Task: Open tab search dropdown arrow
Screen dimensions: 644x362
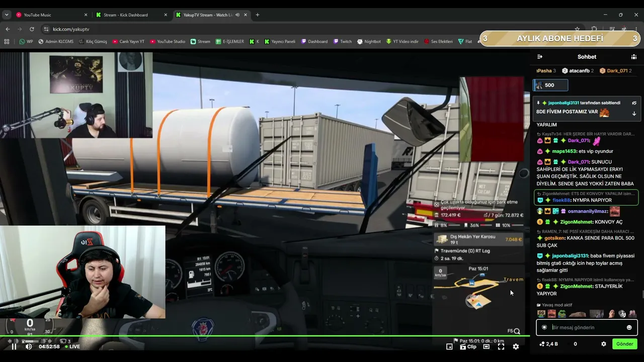Action: 7,15
